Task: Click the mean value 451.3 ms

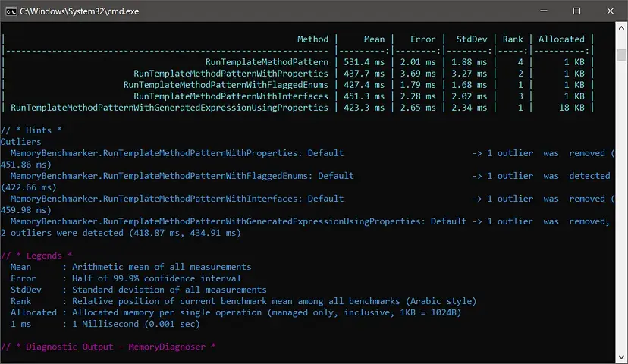Action: pyautogui.click(x=364, y=96)
